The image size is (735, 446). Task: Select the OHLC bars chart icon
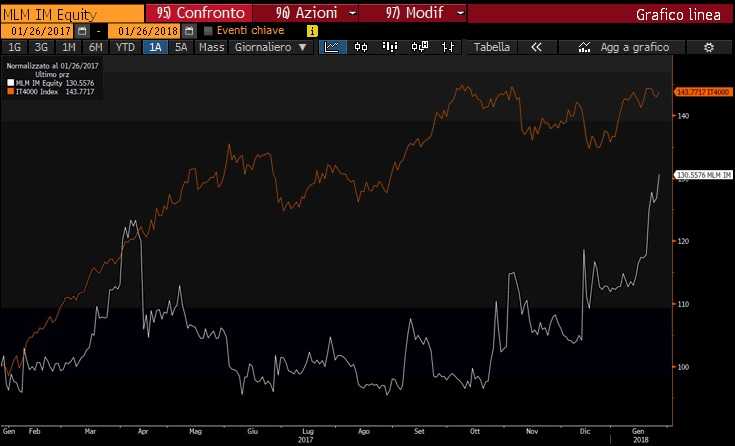(x=448, y=47)
